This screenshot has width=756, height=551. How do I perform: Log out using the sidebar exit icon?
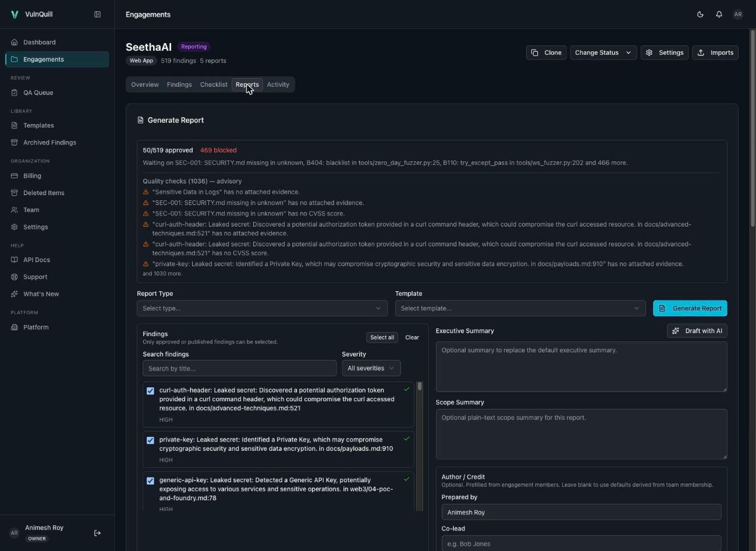click(x=97, y=533)
